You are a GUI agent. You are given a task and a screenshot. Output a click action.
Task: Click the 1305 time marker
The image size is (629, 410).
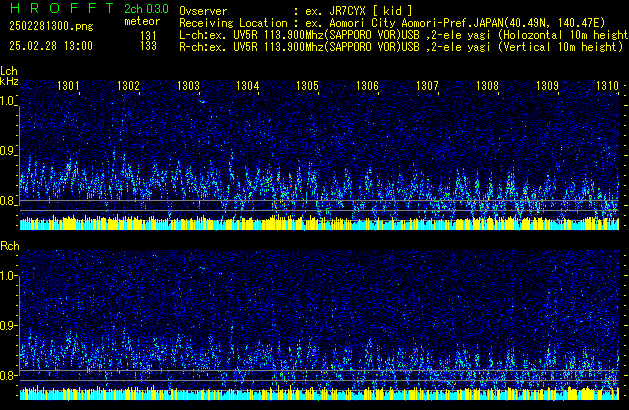pyautogui.click(x=307, y=86)
